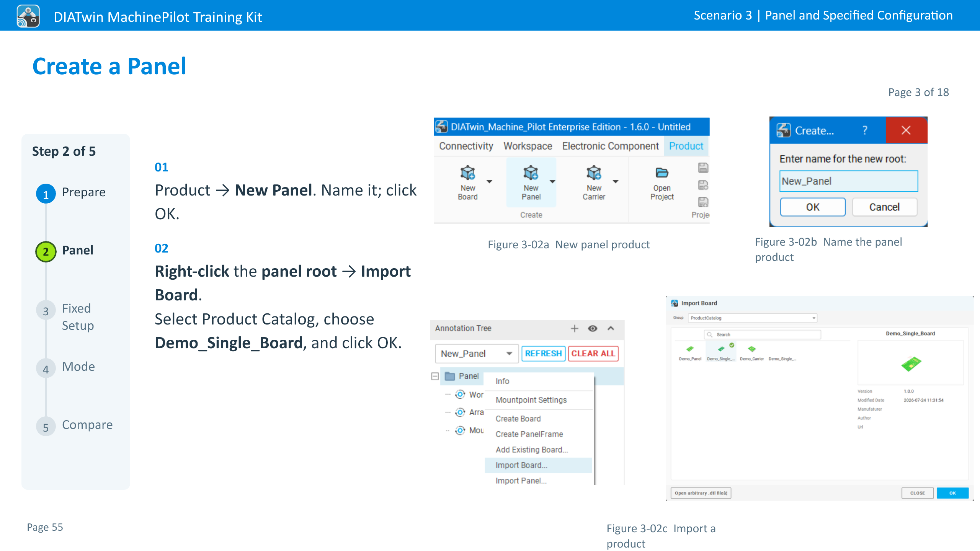Choose Create Board from the context menu

coord(539,419)
